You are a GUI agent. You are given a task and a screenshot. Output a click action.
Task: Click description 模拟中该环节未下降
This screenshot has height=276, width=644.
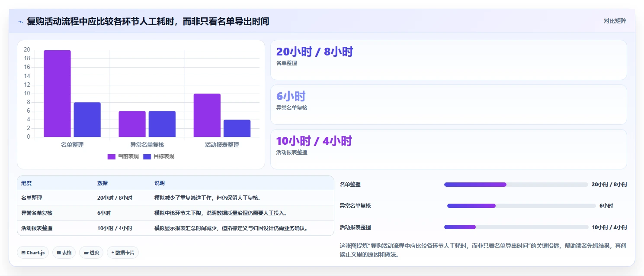pos(221,213)
